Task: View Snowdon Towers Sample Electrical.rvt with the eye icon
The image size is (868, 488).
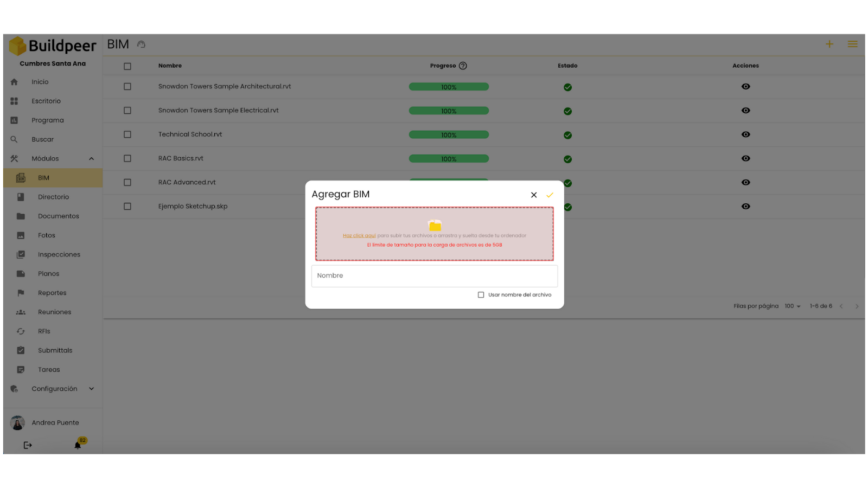Action: click(x=746, y=111)
